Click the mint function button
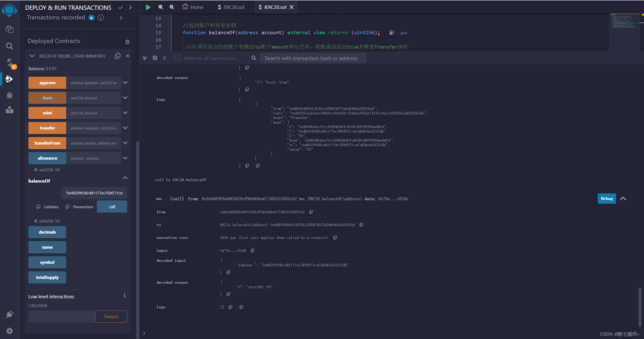The image size is (644, 339). (47, 113)
